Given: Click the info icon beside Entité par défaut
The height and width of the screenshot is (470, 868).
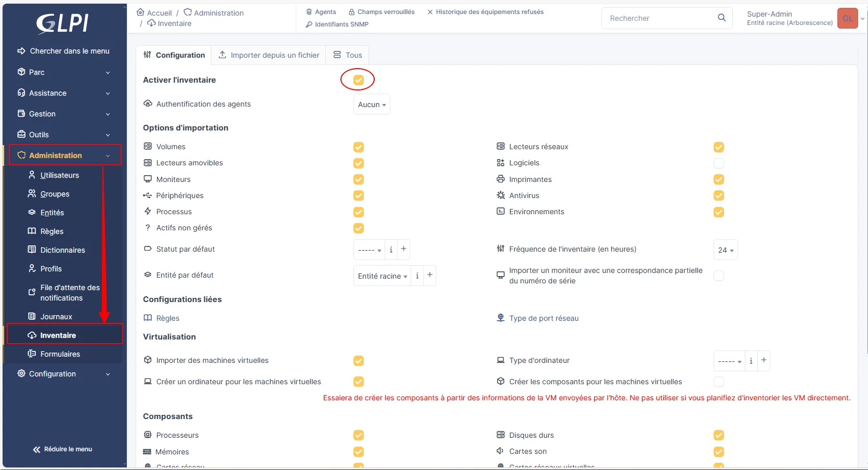Looking at the screenshot, I should [x=417, y=276].
